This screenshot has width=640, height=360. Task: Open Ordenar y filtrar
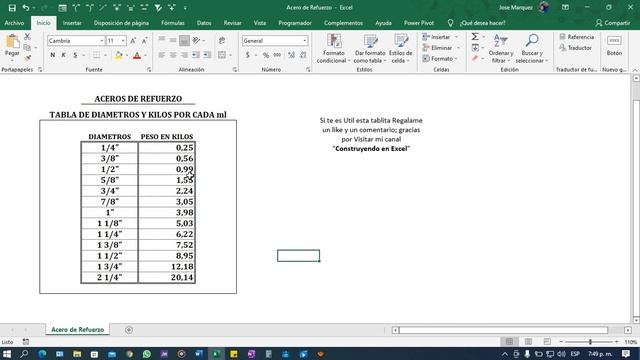click(x=500, y=49)
